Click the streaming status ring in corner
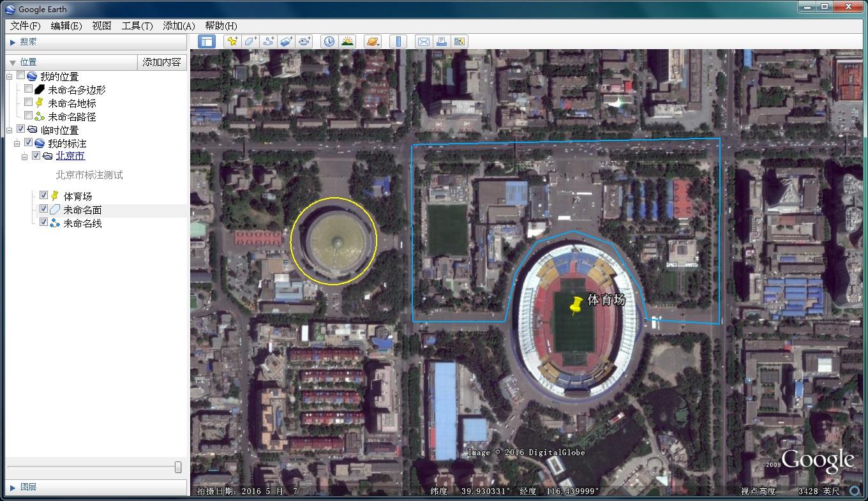Image resolution: width=868 pixels, height=501 pixels. tap(855, 491)
